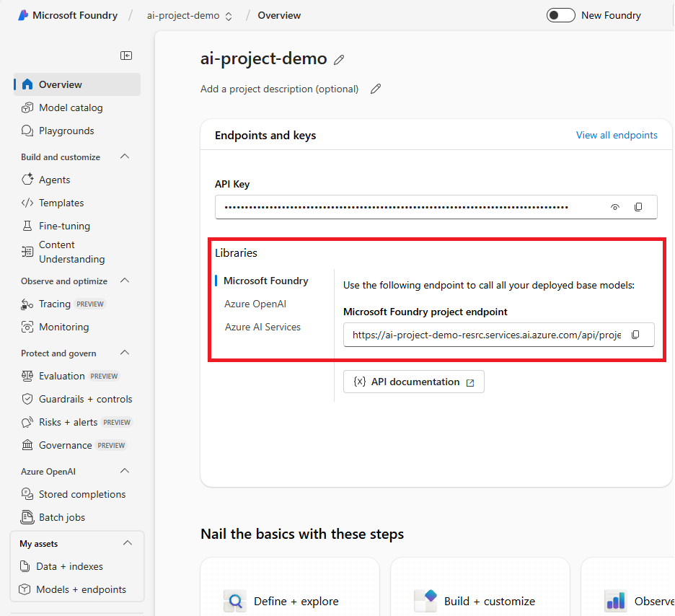Click the Evaluation scales icon

point(27,377)
